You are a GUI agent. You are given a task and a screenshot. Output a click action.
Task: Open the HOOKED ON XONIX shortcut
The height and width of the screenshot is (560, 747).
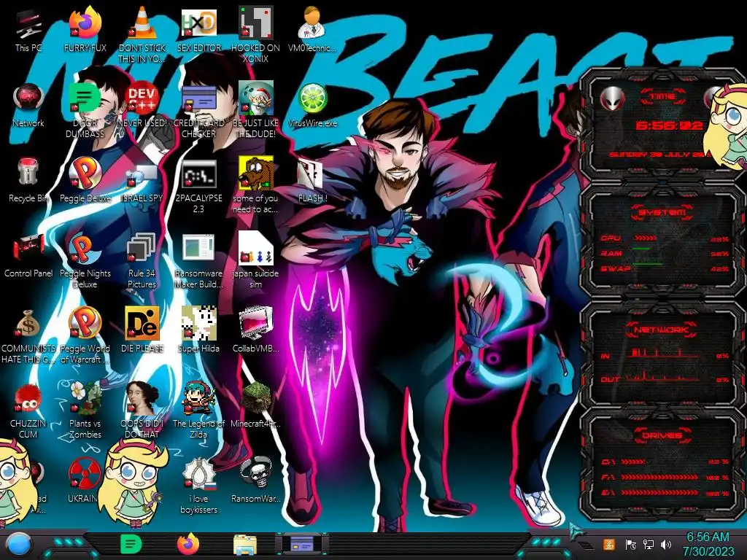(255, 34)
